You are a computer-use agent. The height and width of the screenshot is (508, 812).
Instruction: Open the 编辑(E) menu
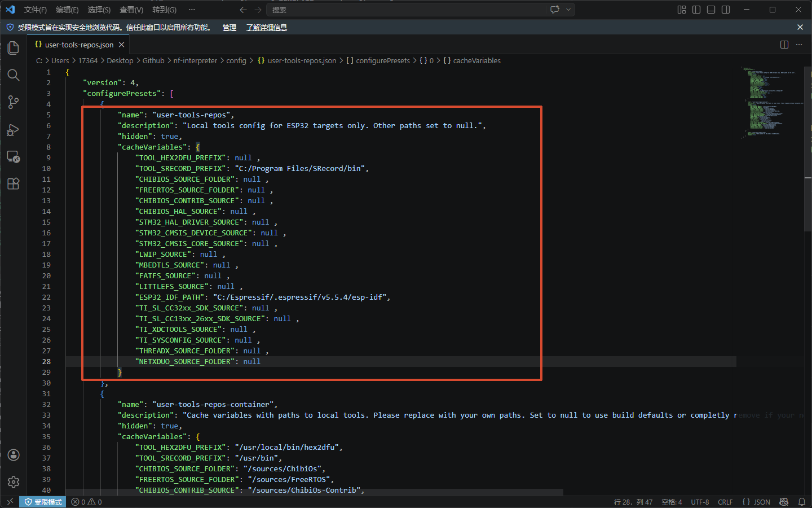67,10
